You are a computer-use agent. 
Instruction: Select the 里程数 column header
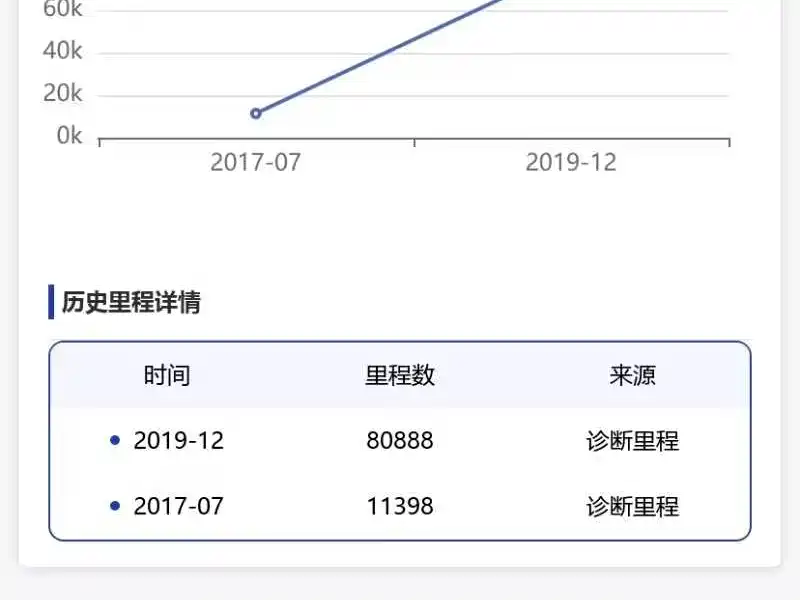coord(400,376)
